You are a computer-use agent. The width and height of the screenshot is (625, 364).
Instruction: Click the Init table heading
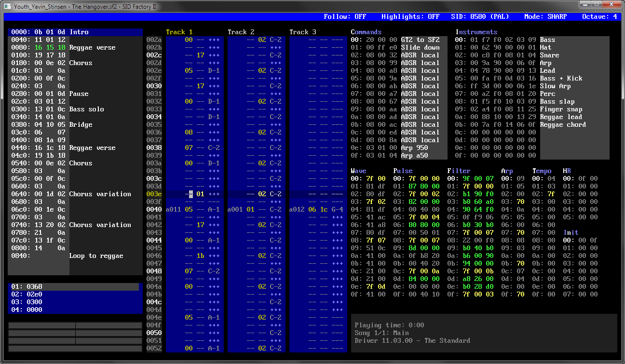(x=571, y=232)
